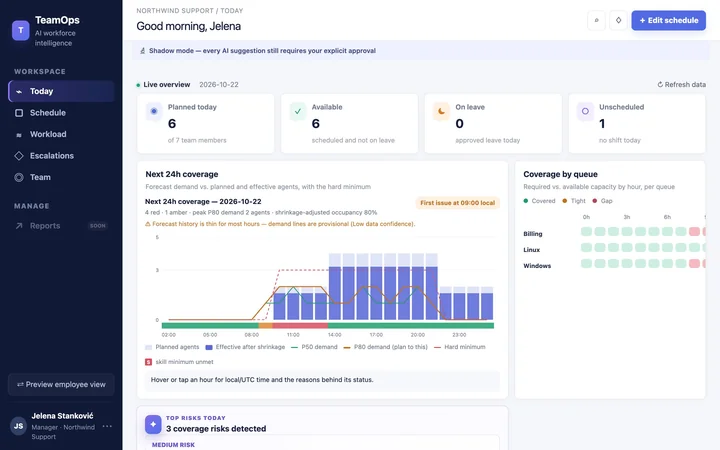Click the Planned today card icon
720x450 pixels.
(154, 111)
